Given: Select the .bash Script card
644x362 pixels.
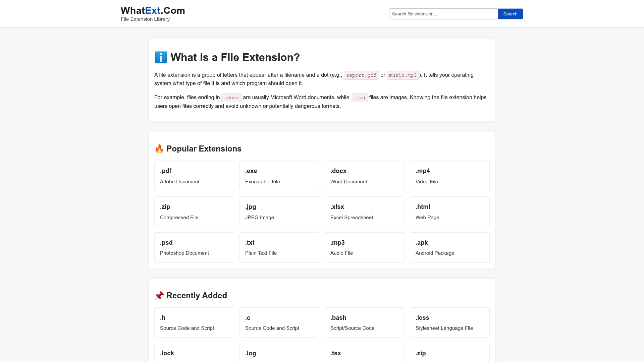Looking at the screenshot, I should (x=364, y=322).
